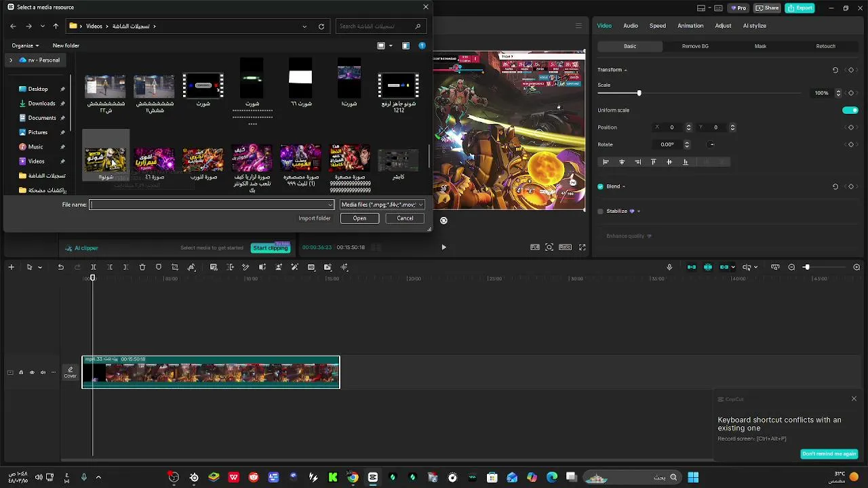Switch to the Audio tab
868x488 pixels.
(x=631, y=26)
